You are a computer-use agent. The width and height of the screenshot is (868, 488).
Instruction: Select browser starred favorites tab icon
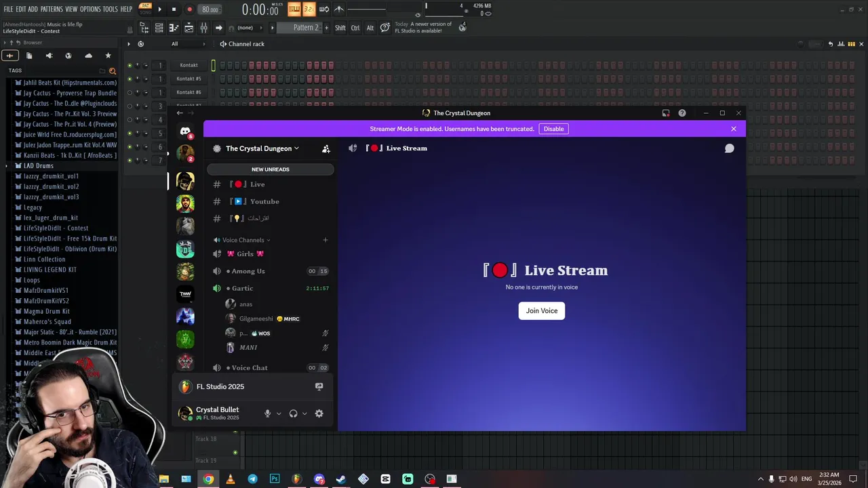point(108,56)
